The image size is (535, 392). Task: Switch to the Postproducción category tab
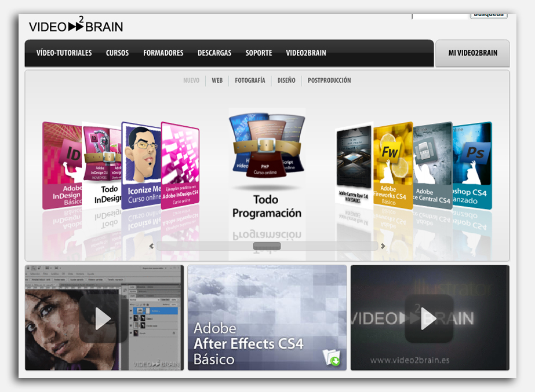point(329,80)
